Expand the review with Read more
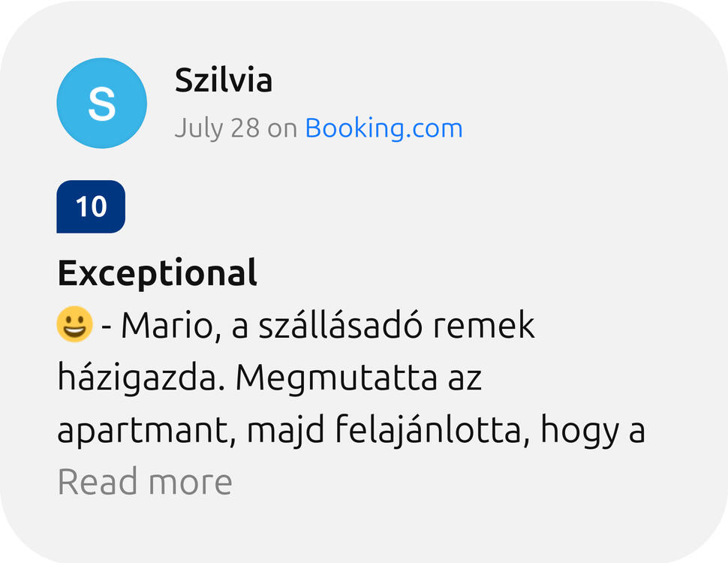 [x=145, y=481]
